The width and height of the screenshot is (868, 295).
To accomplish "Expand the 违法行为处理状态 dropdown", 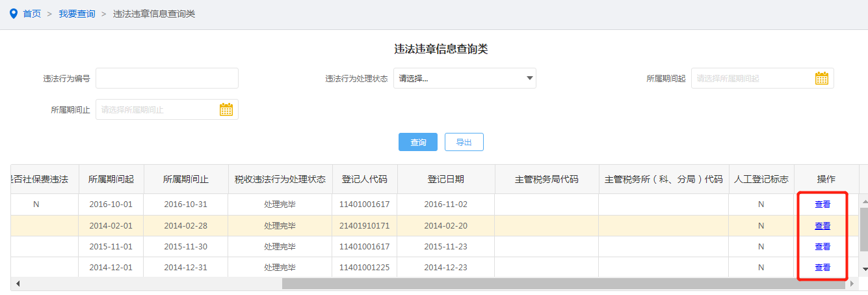I will (x=465, y=78).
